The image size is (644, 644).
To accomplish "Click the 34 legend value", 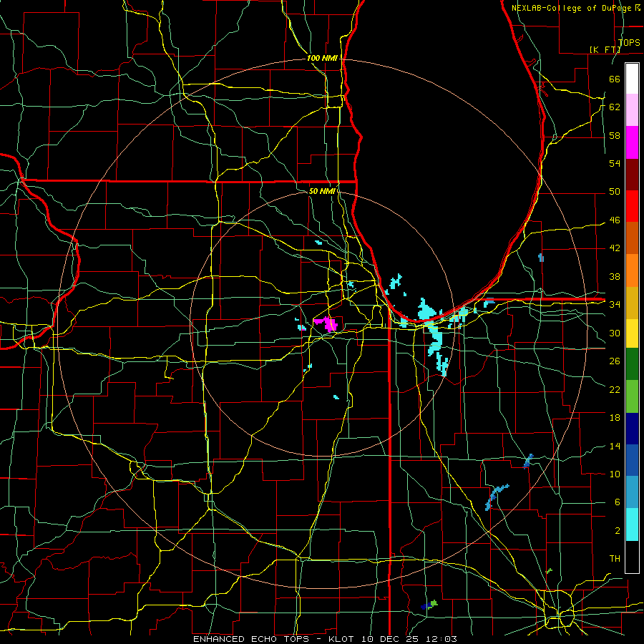I will (x=615, y=305).
